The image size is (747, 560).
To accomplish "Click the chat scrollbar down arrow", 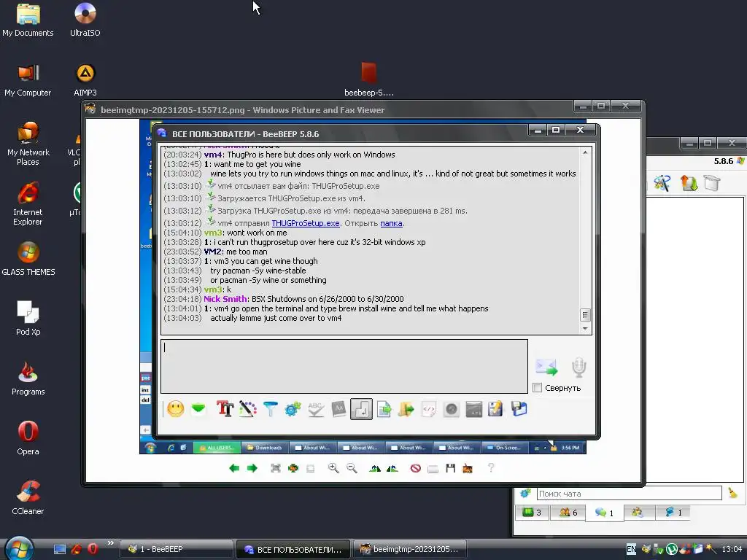I will (585, 329).
